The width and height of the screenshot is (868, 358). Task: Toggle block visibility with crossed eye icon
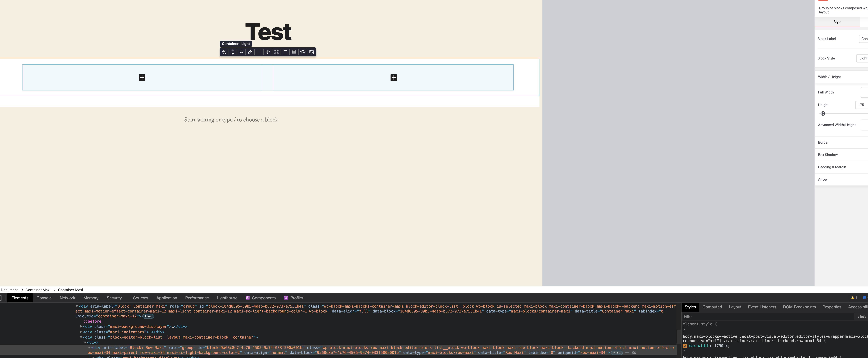click(x=303, y=52)
